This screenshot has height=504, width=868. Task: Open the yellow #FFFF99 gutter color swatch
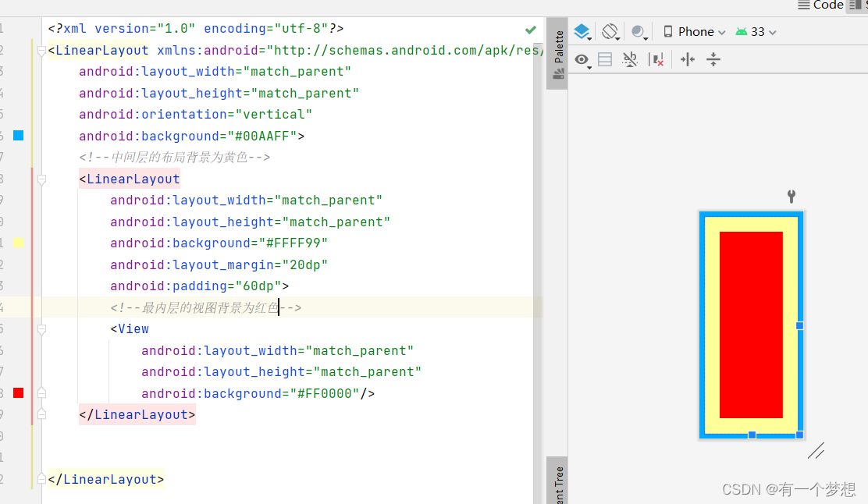[18, 243]
